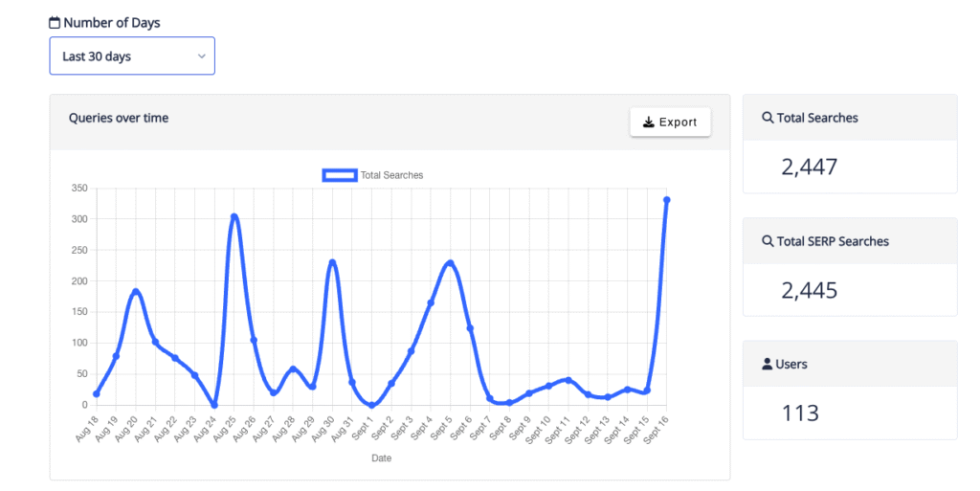Click the 2,445 SERP searches value
980x491 pixels.
[809, 290]
